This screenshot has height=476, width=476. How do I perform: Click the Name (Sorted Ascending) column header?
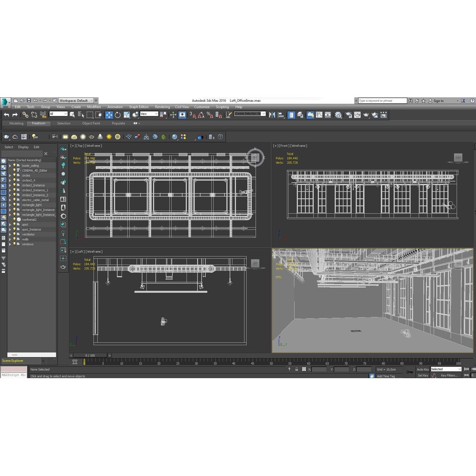click(x=32, y=160)
